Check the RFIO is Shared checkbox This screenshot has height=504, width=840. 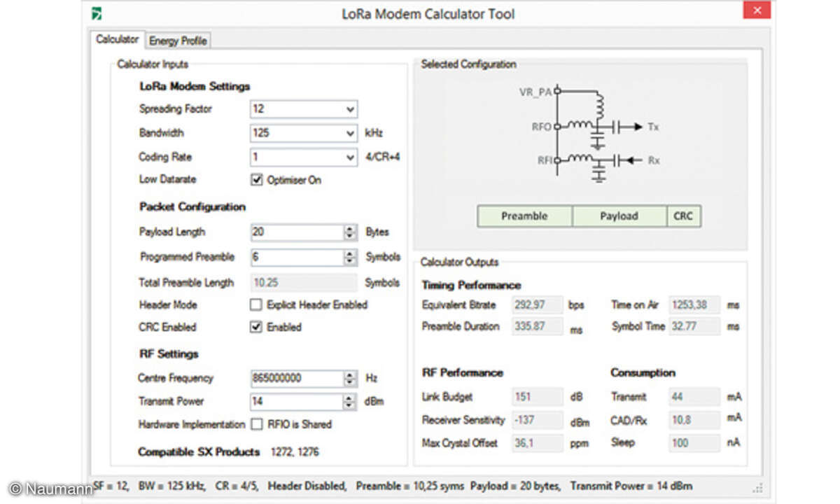256,424
